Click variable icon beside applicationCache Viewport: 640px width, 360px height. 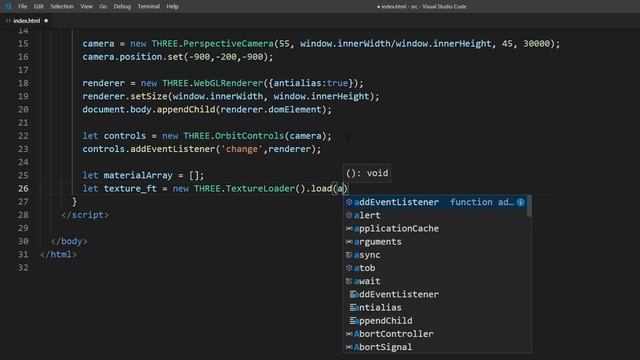(x=349, y=229)
